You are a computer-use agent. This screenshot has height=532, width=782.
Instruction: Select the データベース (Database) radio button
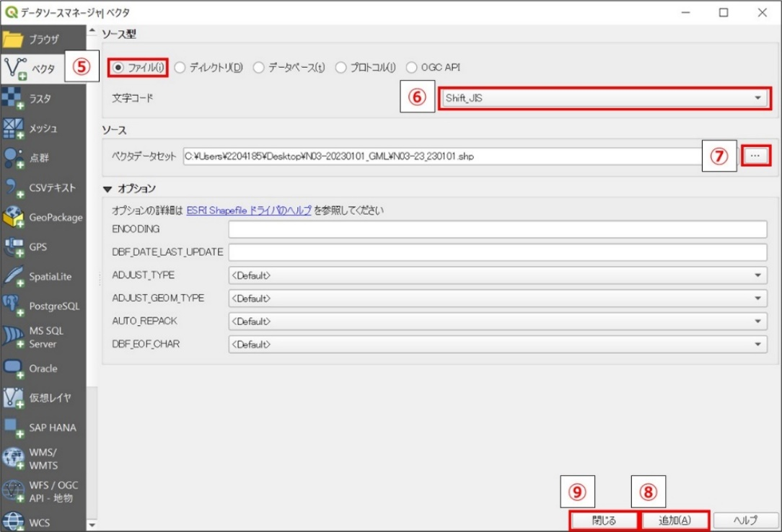(258, 67)
